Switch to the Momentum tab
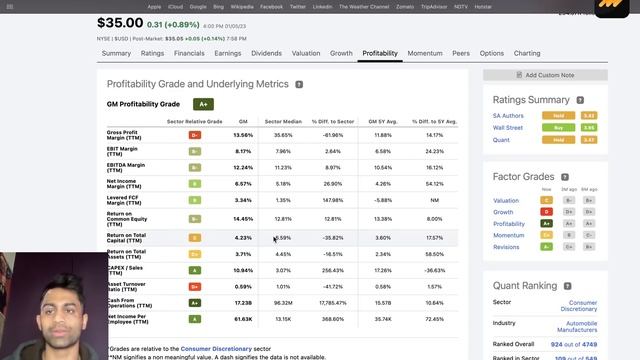640x360 pixels. (425, 53)
